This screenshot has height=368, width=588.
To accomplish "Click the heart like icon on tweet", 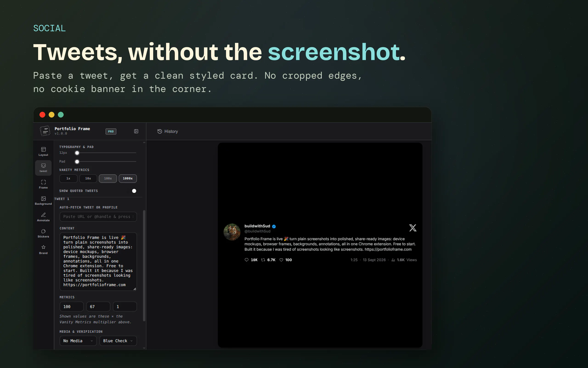I will 281,260.
